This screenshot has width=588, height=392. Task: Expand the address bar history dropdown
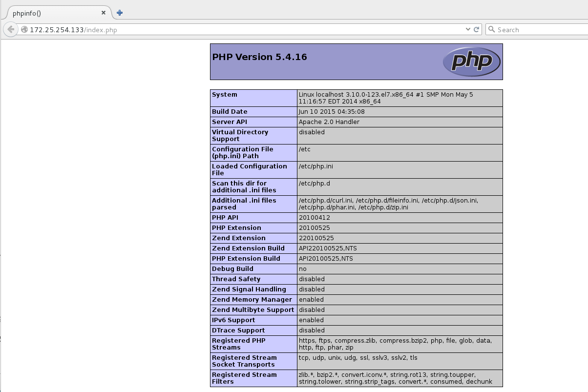[468, 29]
